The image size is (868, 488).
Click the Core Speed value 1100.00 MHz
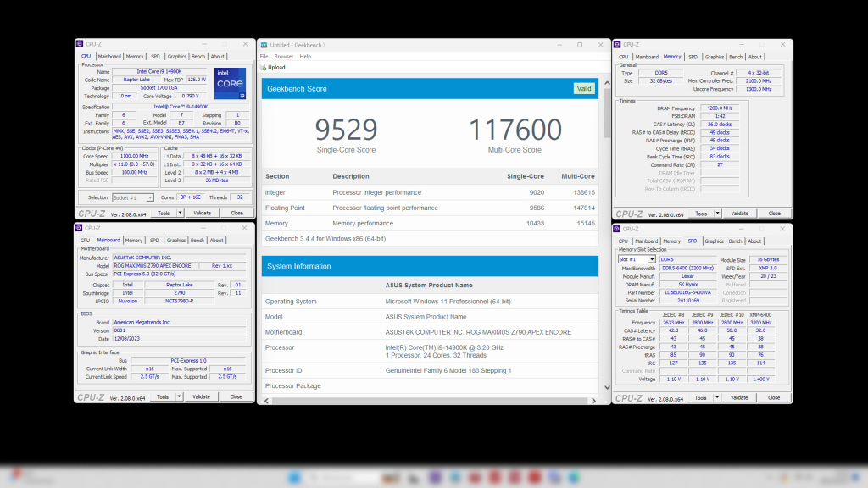point(135,157)
